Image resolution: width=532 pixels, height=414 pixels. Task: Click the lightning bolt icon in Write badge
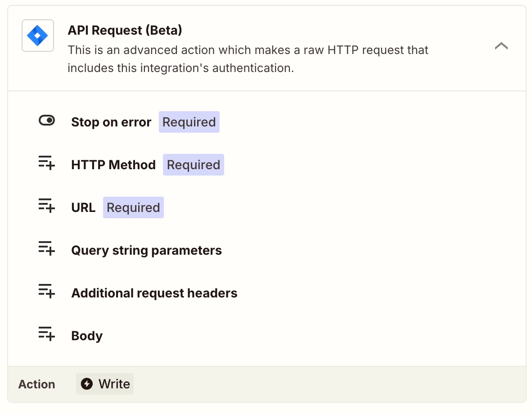click(87, 384)
